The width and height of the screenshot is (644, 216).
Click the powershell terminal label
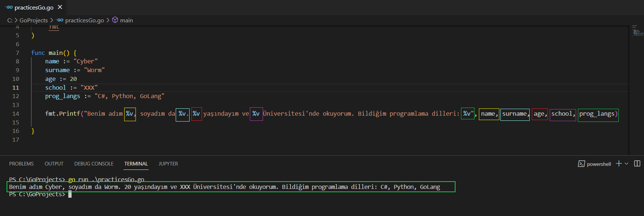point(599,164)
